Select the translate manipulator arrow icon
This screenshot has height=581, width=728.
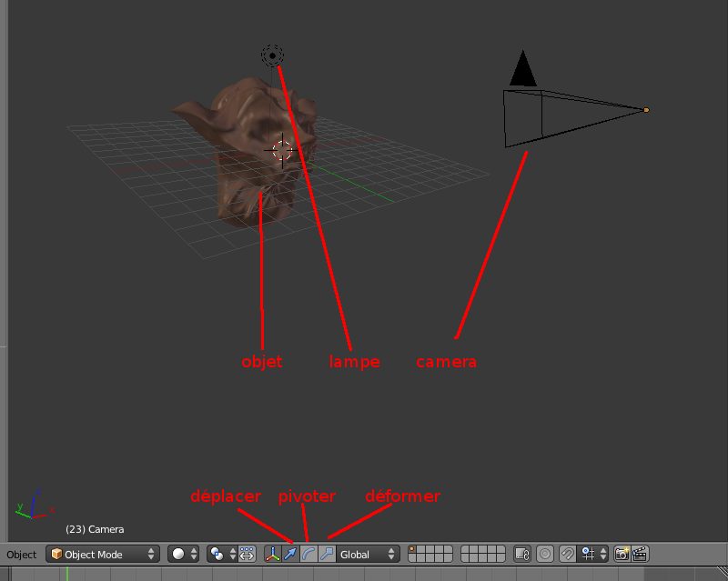click(x=290, y=554)
